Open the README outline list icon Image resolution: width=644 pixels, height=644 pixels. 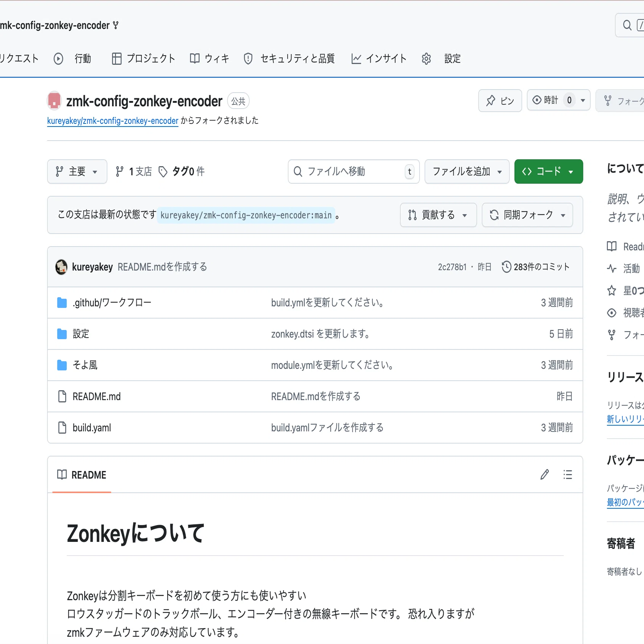(567, 474)
